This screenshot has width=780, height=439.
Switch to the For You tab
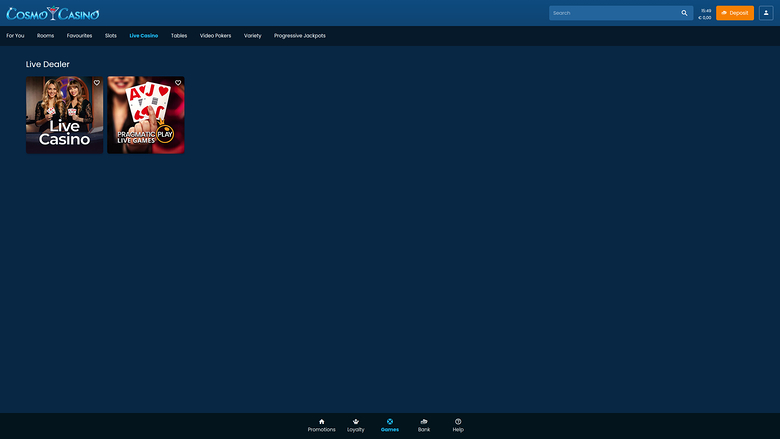(15, 35)
